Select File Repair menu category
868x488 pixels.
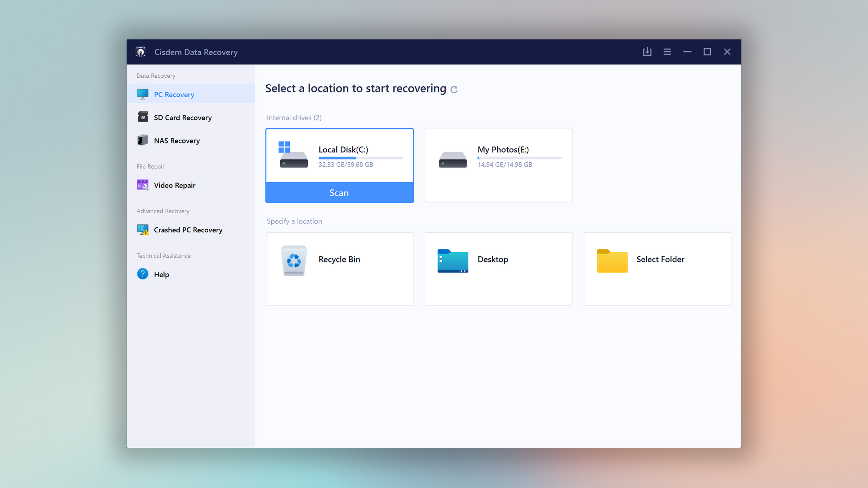click(151, 166)
